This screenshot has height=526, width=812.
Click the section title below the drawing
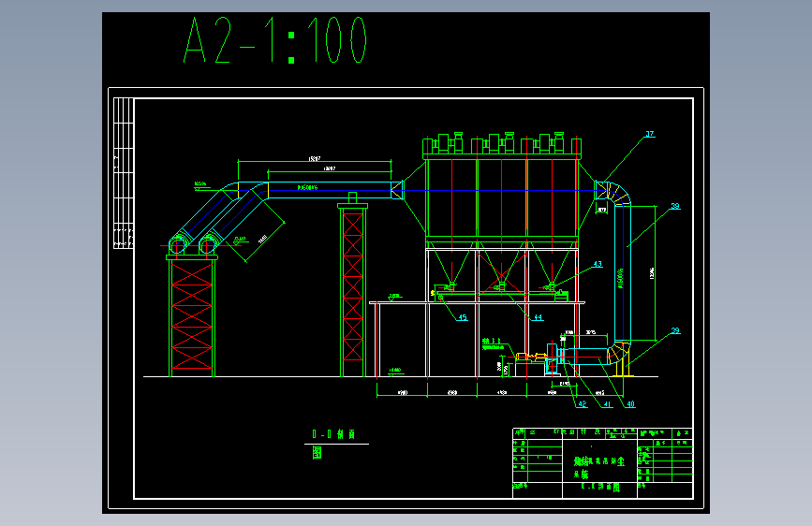click(334, 443)
